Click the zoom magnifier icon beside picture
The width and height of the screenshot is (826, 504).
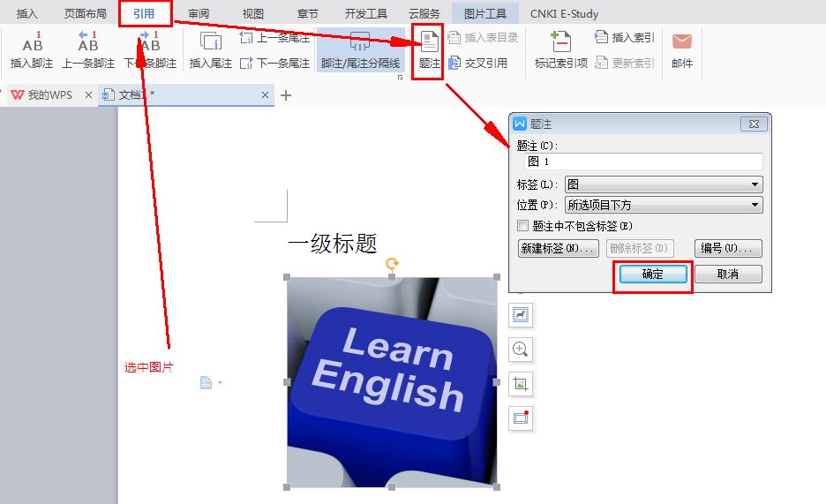(x=521, y=350)
